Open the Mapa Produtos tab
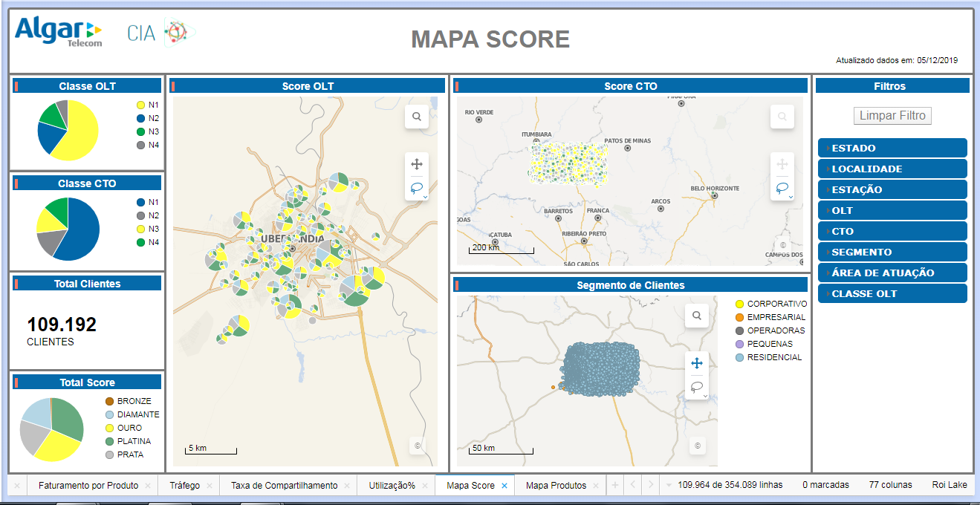This screenshot has width=980, height=505. (x=556, y=486)
